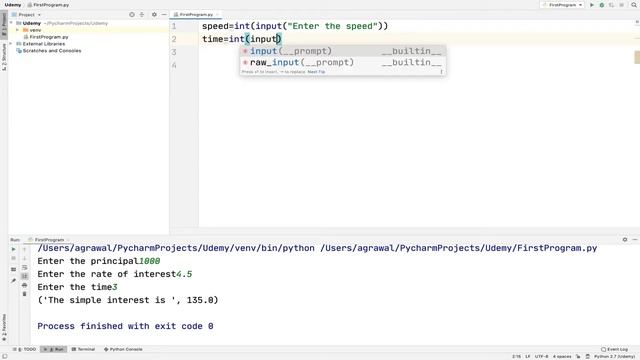The height and width of the screenshot is (360, 640).
Task: Collapse the Udemy project root node
Action: [x=11, y=23]
